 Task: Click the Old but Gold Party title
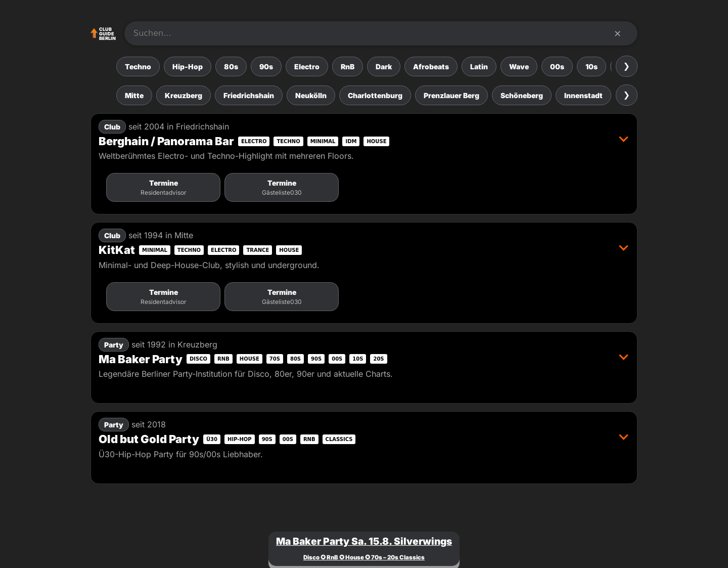[149, 439]
